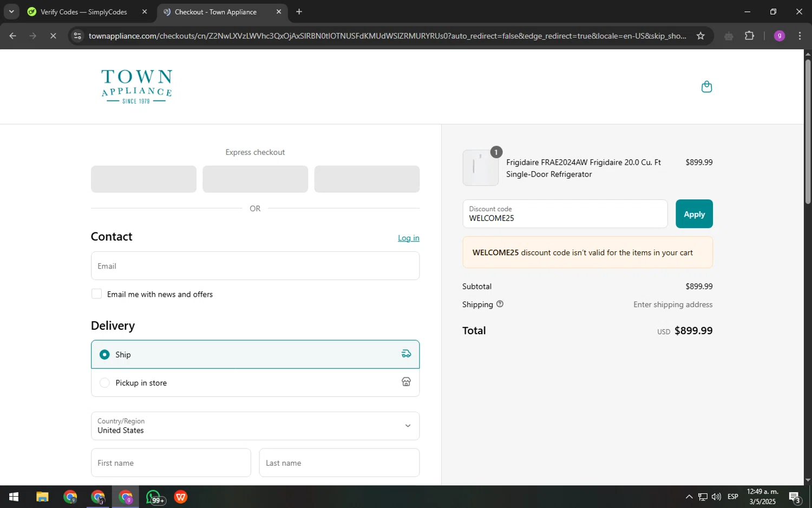This screenshot has height=508, width=812.
Task: Close the Checkout Town Appliance tab
Action: click(x=279, y=11)
